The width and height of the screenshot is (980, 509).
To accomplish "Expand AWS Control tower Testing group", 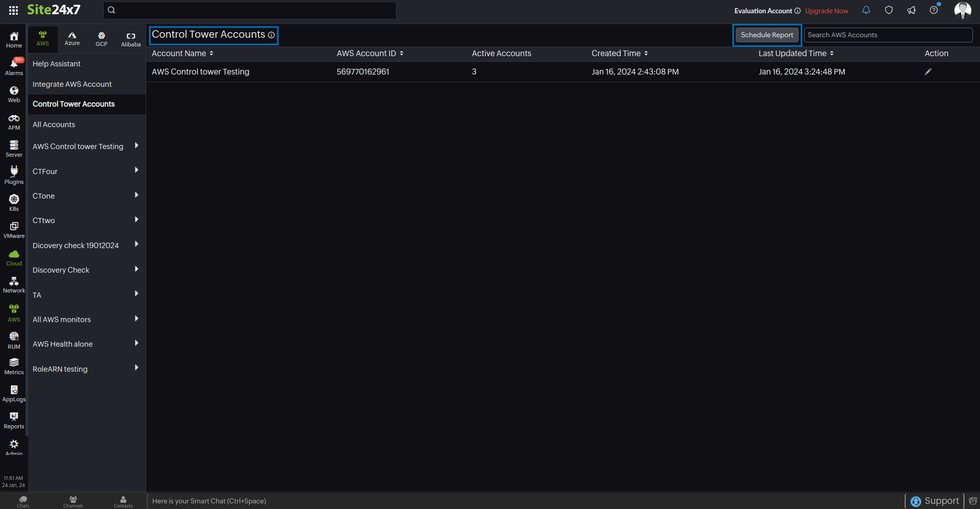I will click(136, 146).
